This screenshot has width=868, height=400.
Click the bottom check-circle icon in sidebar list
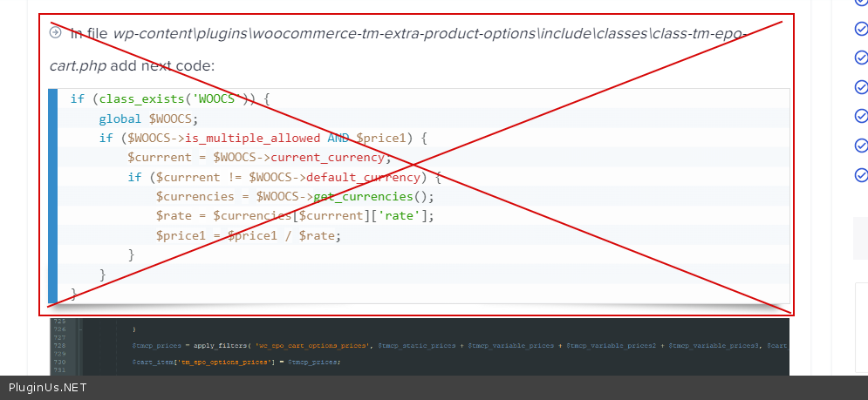861,173
